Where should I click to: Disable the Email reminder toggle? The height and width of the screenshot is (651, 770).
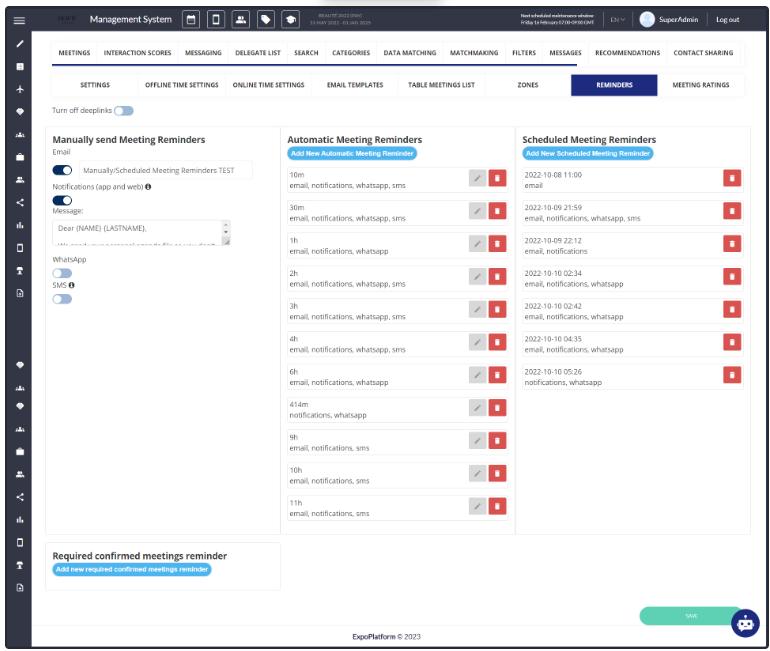62,171
